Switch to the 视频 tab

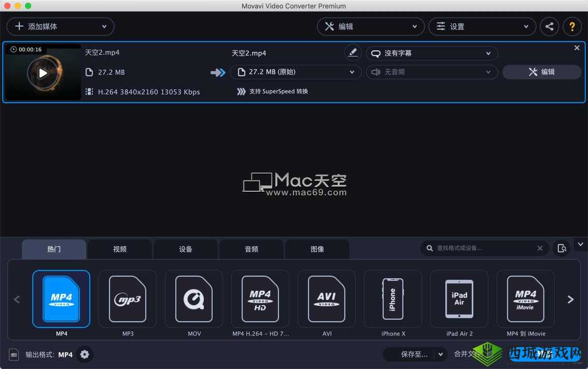120,249
